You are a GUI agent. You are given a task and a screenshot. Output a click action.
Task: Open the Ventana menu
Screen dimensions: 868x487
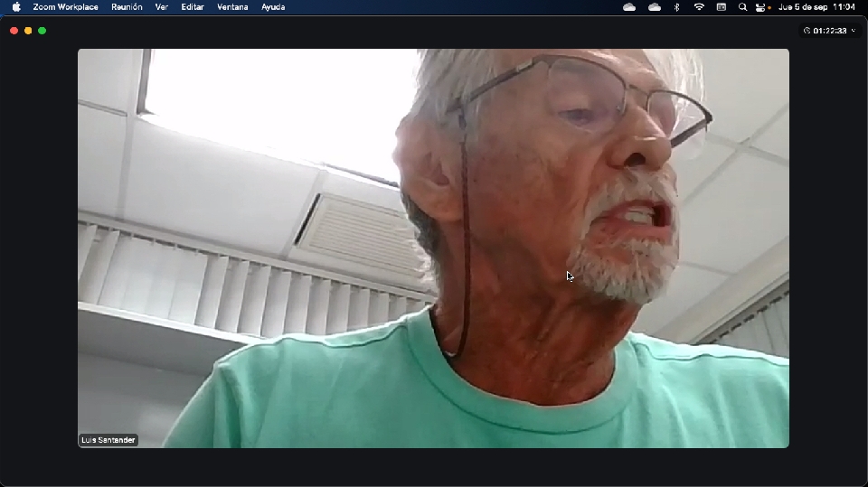tap(232, 7)
